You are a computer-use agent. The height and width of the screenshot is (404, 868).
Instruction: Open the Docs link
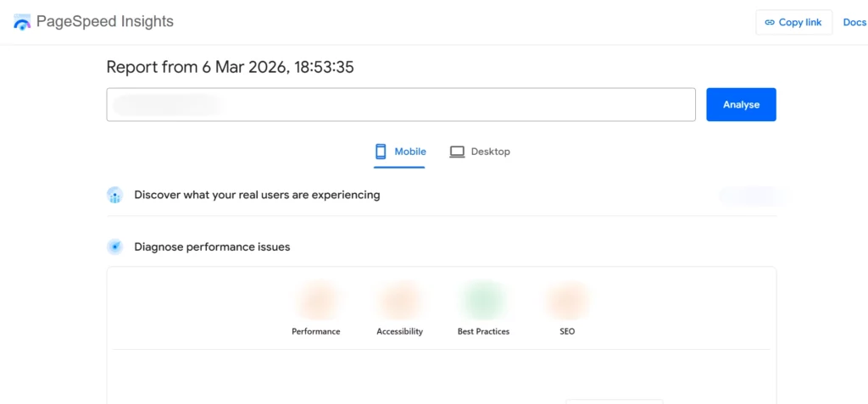(x=854, y=23)
